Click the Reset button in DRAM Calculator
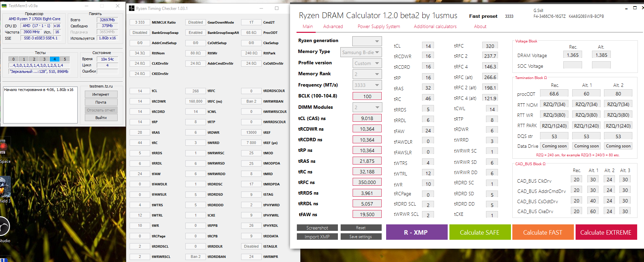 click(x=361, y=228)
